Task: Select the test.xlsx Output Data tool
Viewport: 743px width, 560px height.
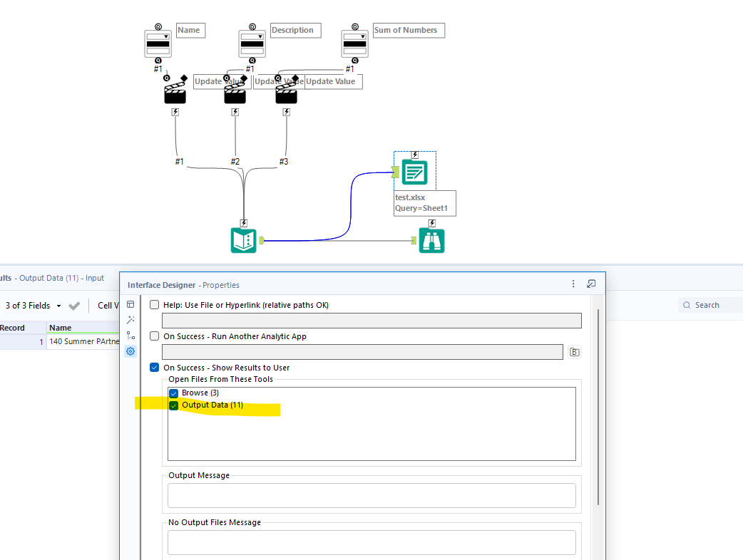Action: [x=414, y=171]
